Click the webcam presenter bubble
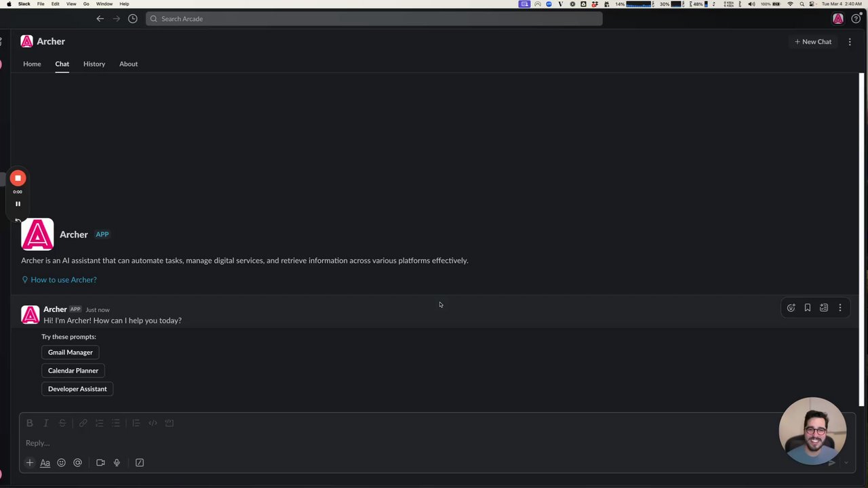 [x=812, y=431]
